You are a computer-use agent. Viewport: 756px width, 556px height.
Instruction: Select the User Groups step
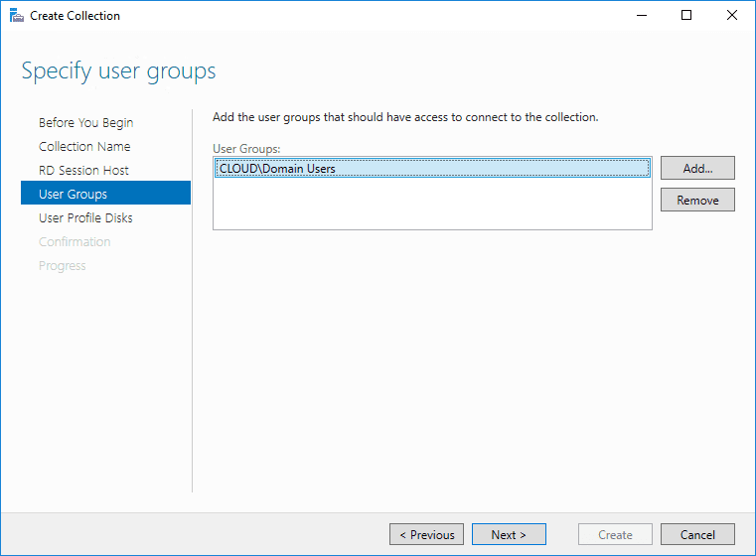point(105,193)
